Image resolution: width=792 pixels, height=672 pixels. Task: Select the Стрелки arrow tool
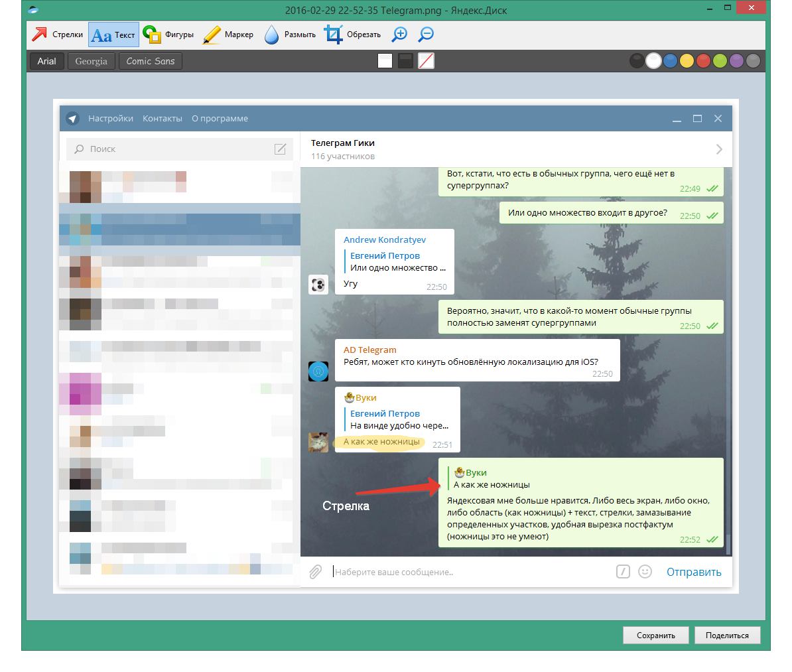click(x=57, y=34)
